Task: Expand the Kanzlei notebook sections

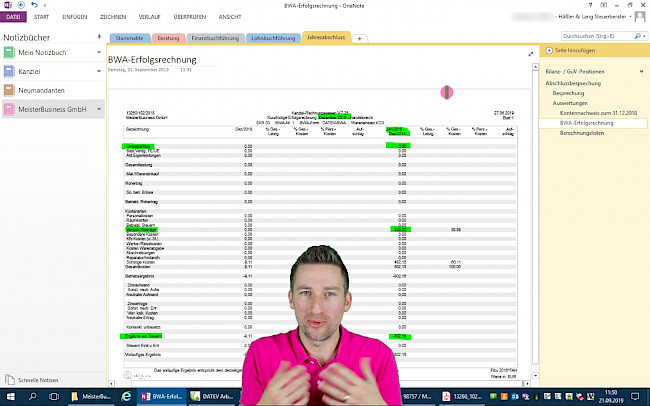Action: click(x=98, y=71)
